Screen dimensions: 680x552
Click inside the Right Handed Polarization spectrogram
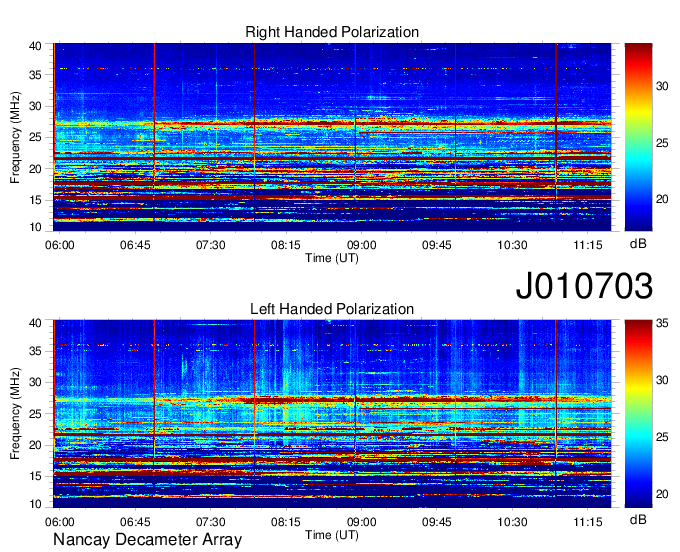[x=332, y=137]
